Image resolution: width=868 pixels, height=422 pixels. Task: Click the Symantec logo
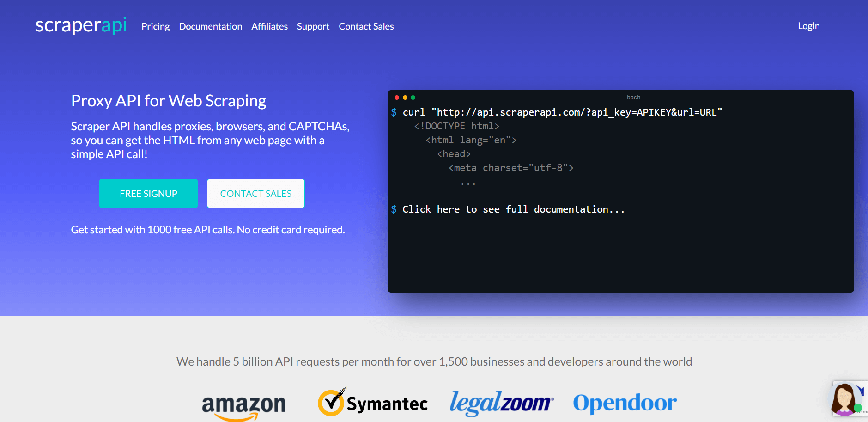tap(372, 403)
